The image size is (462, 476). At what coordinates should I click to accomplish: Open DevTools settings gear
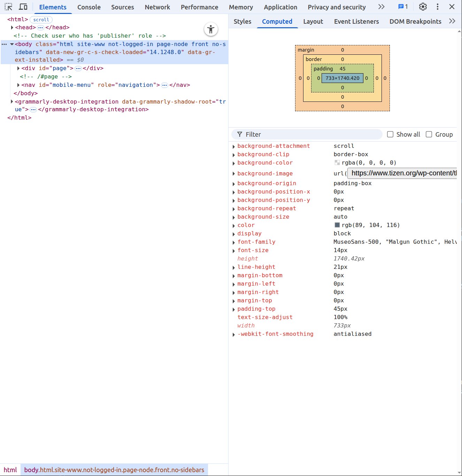coord(423,7)
